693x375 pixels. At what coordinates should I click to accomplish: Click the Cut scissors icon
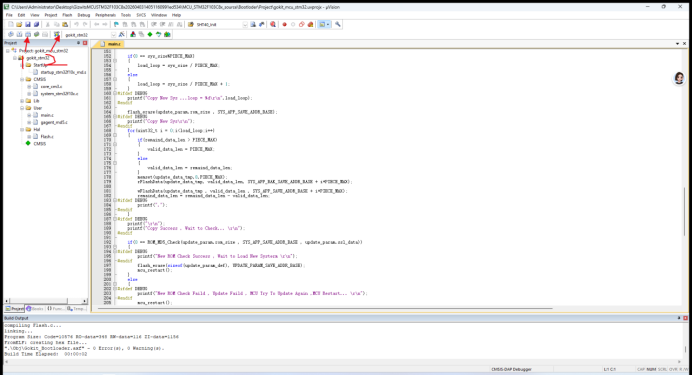click(x=48, y=25)
